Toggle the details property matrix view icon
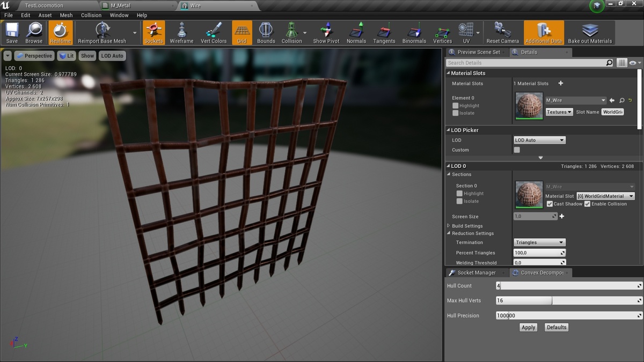644x362 pixels. coord(621,63)
